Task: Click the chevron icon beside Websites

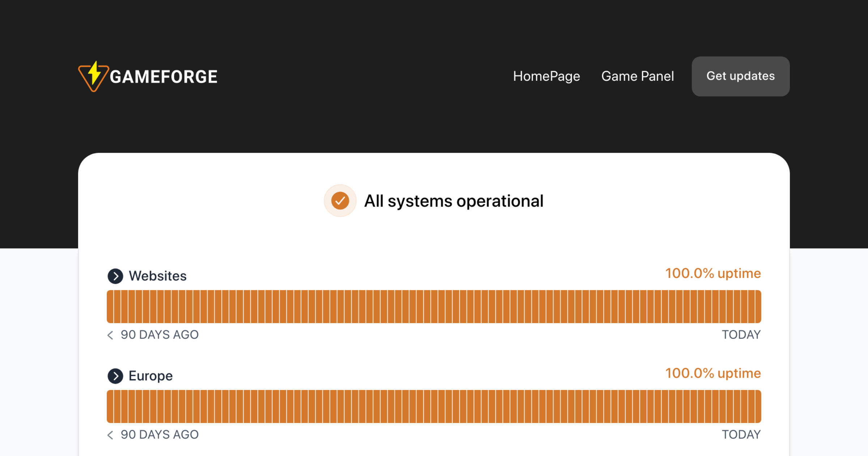Action: (x=115, y=276)
